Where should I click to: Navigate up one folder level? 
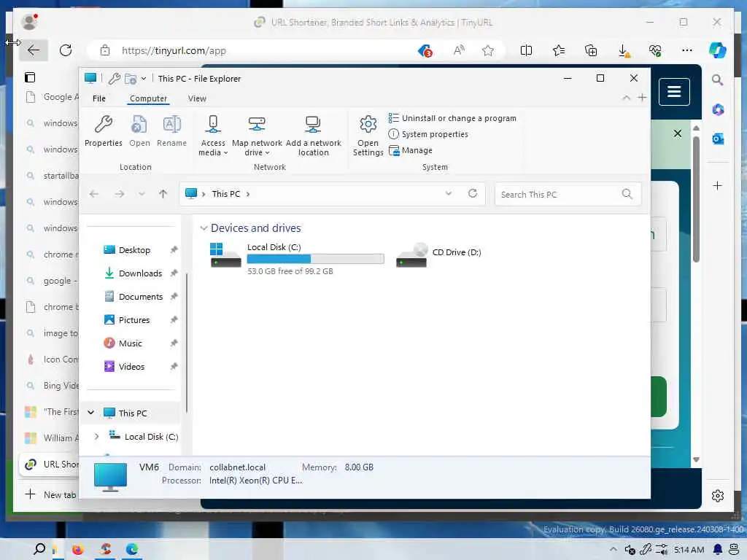163,194
